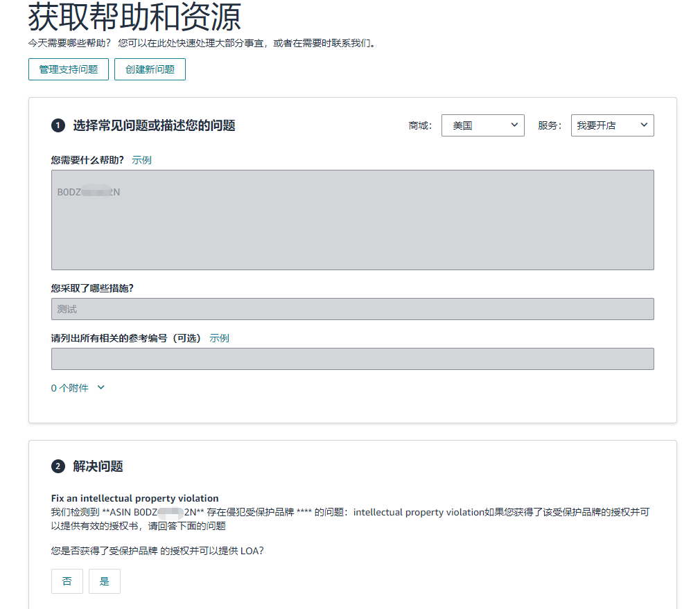Select 是 for the LOA authorization question
Viewport: 700px width, 609px height.
click(x=105, y=581)
